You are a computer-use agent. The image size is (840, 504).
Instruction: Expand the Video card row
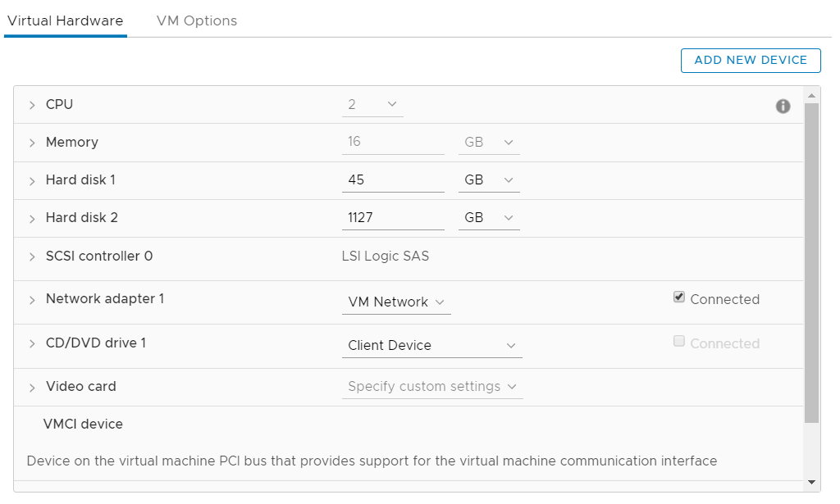[32, 388]
